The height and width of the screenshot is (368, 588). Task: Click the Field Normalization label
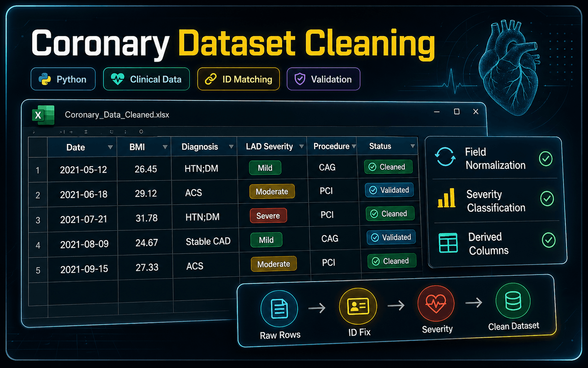coord(495,158)
